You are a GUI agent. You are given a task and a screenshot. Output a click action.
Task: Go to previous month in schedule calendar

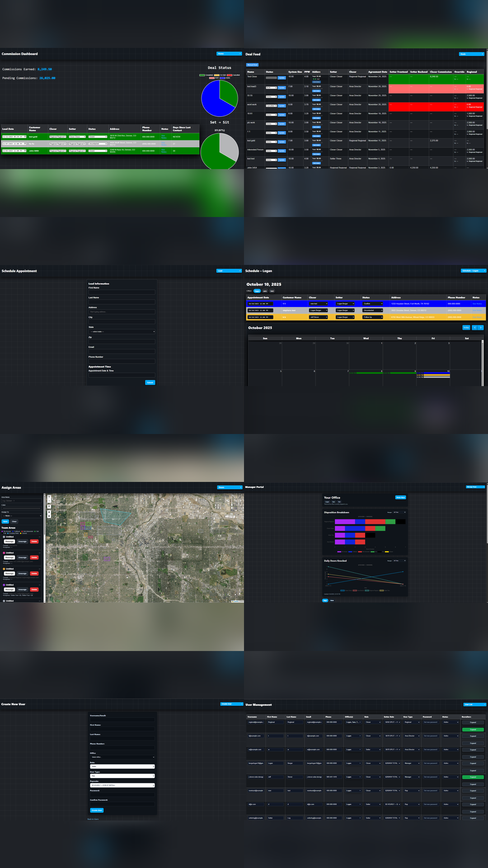point(475,328)
